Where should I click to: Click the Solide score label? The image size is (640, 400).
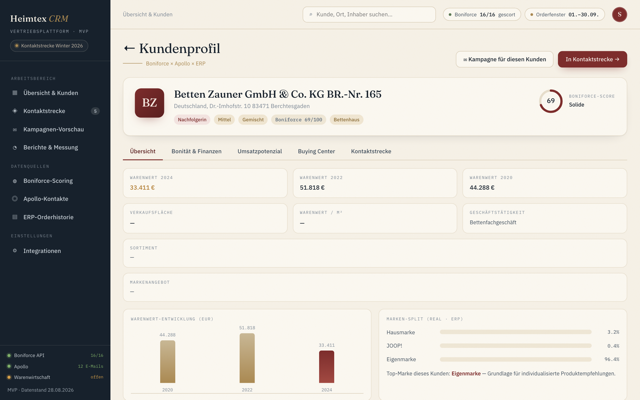click(x=576, y=105)
